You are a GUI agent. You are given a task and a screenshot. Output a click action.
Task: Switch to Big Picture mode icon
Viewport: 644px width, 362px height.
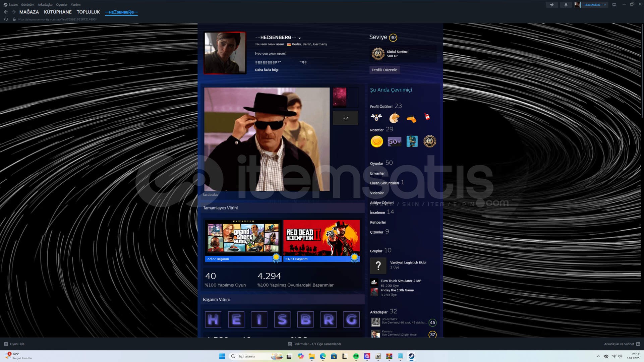pyautogui.click(x=614, y=5)
